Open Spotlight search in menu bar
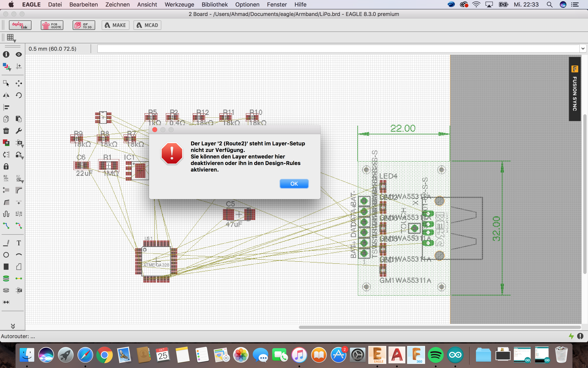Image resolution: width=588 pixels, height=368 pixels. tap(550, 4)
